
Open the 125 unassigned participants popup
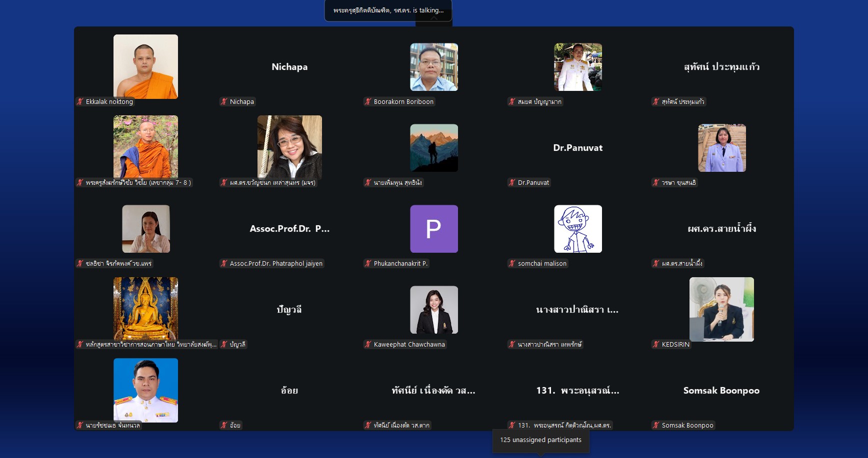tap(540, 440)
